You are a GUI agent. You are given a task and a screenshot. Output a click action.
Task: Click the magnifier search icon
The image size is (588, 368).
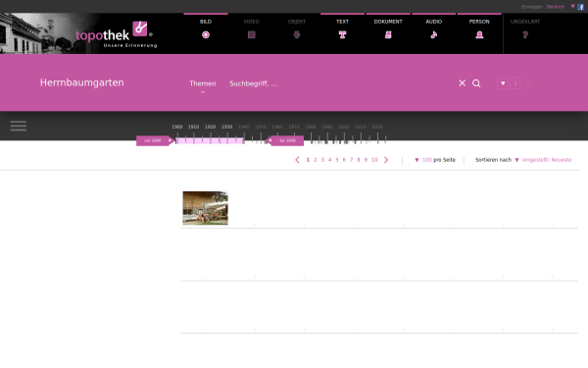click(476, 83)
